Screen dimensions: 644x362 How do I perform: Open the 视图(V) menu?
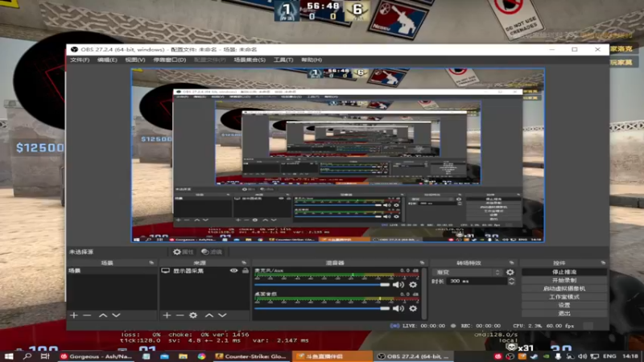coord(135,60)
